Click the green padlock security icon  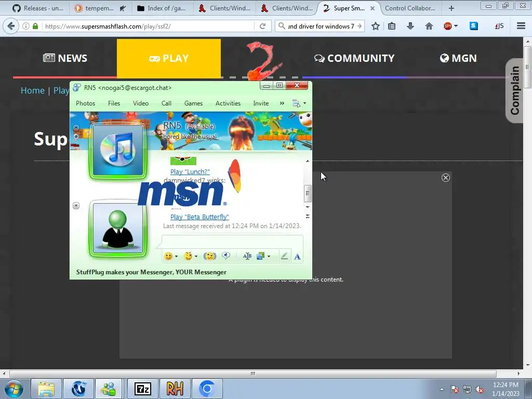(x=35, y=26)
